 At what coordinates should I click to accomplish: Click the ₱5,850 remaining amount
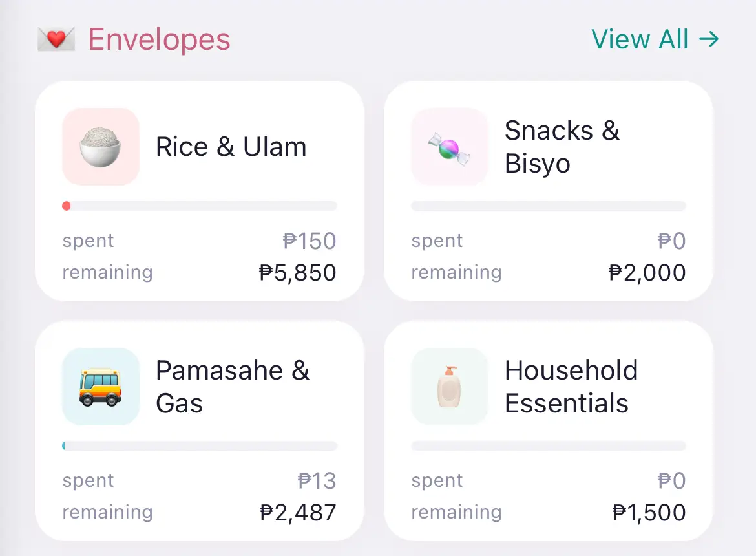[x=297, y=273]
